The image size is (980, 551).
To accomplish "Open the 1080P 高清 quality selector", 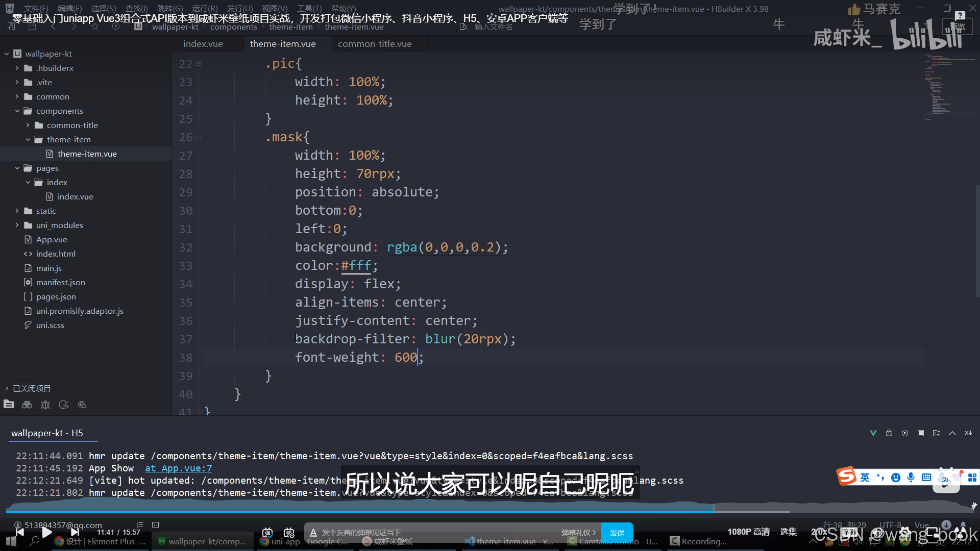I will 749,532.
